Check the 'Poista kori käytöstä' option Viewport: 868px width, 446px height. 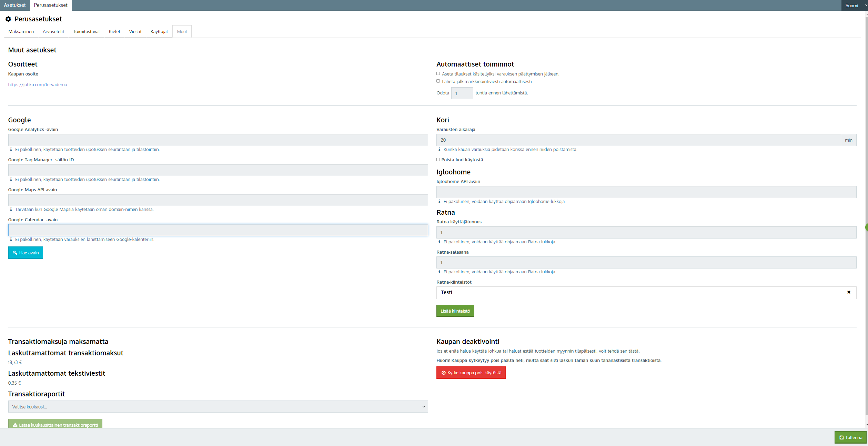(438, 160)
